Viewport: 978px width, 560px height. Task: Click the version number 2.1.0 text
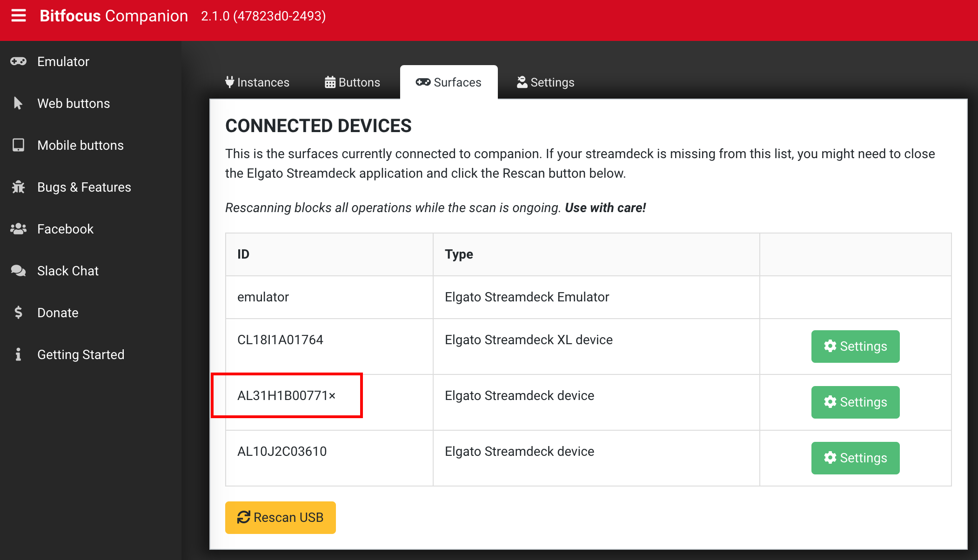pos(263,16)
